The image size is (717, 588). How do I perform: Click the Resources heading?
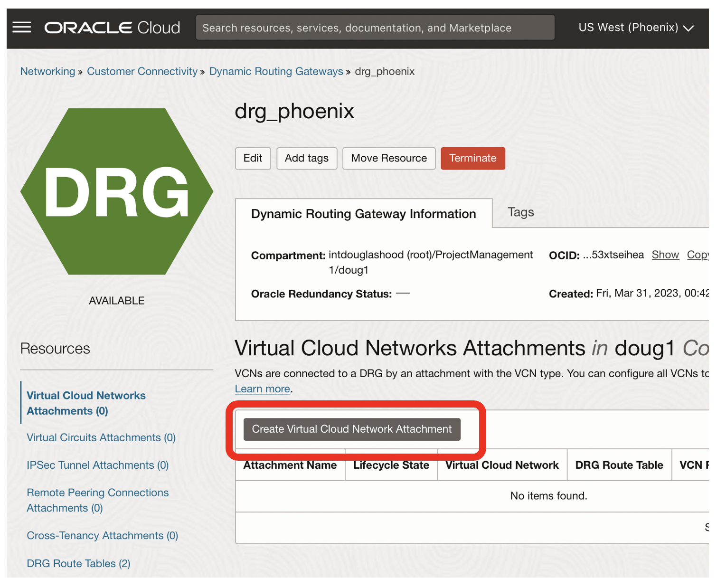coord(55,349)
